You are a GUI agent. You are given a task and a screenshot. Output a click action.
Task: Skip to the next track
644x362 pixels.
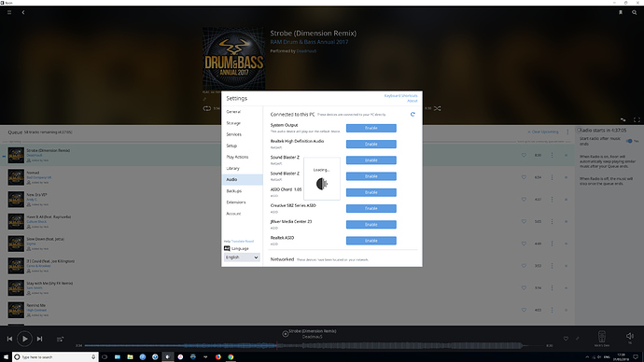(x=39, y=339)
